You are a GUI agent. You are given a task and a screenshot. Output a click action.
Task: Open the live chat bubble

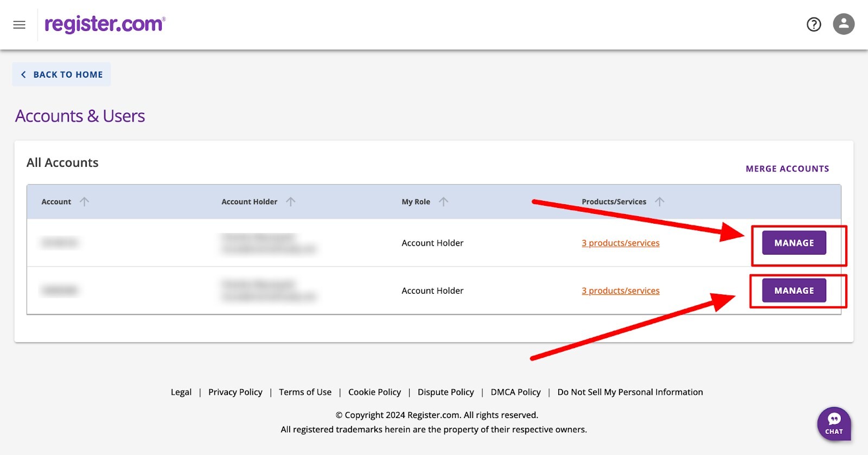click(834, 424)
